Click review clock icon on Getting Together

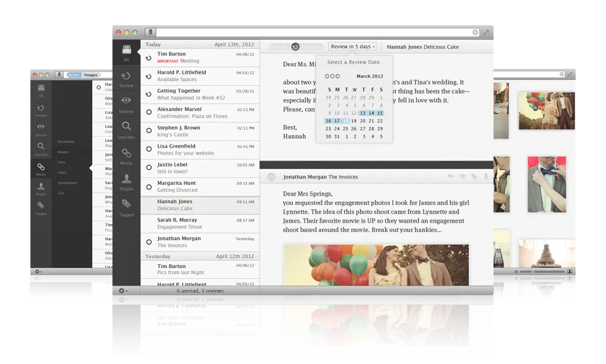pos(148,94)
